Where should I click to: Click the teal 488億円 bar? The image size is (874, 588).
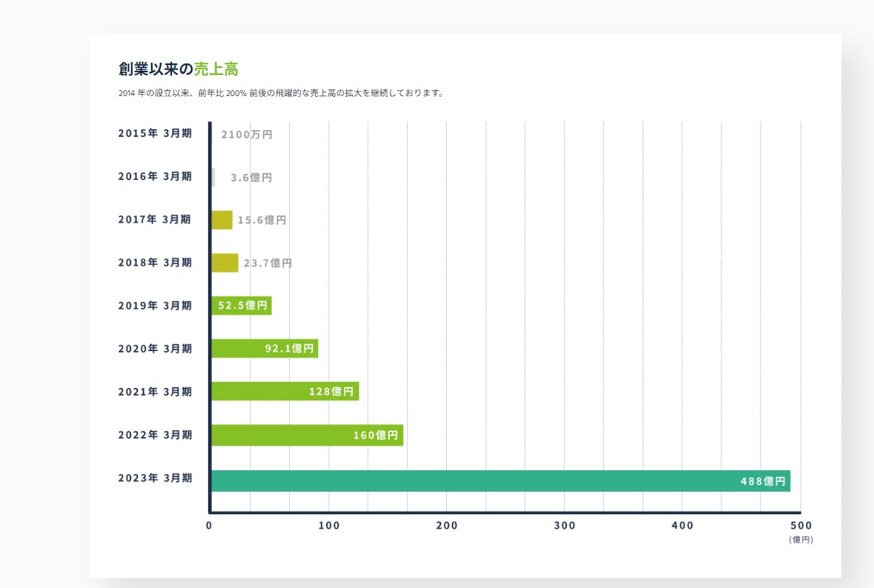pyautogui.click(x=499, y=481)
